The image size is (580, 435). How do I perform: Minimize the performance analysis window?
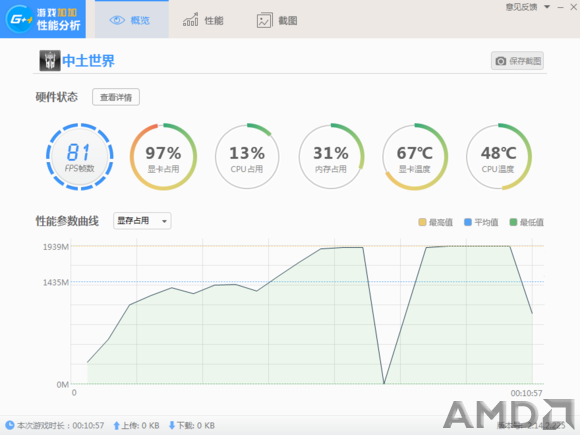pyautogui.click(x=560, y=7)
